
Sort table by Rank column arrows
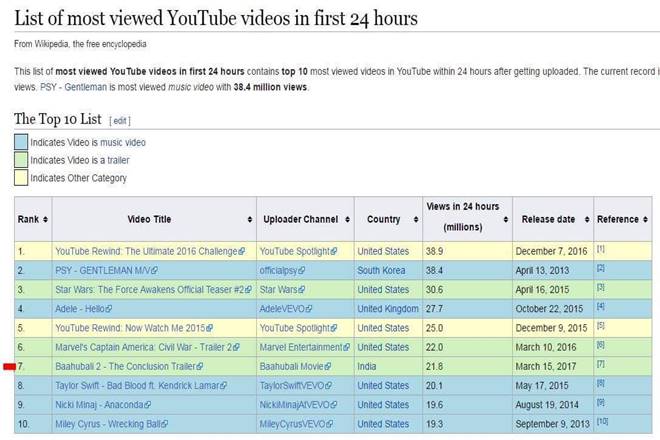pos(43,220)
